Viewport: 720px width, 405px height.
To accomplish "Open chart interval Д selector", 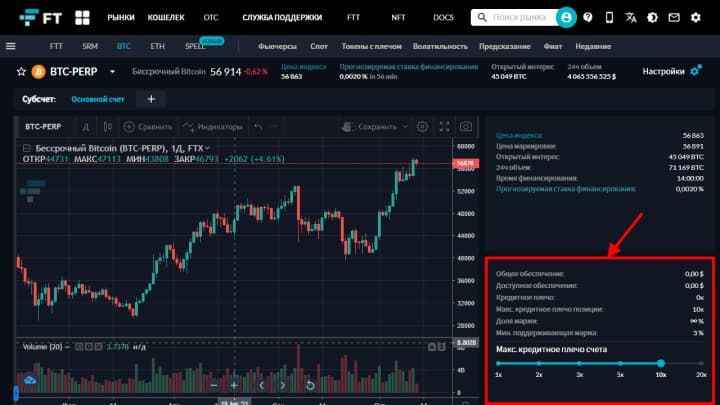I will tap(86, 127).
